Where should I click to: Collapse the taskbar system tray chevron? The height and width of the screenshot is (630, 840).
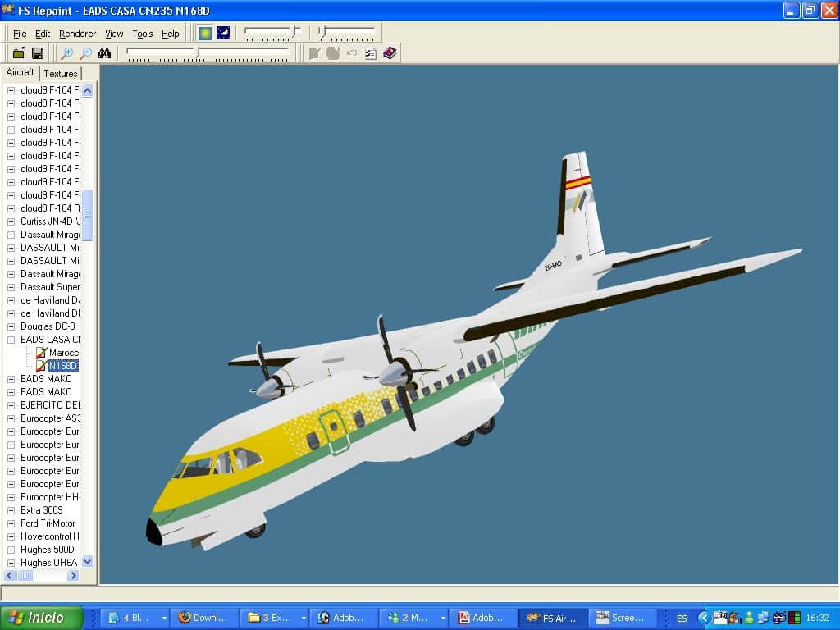[705, 618]
